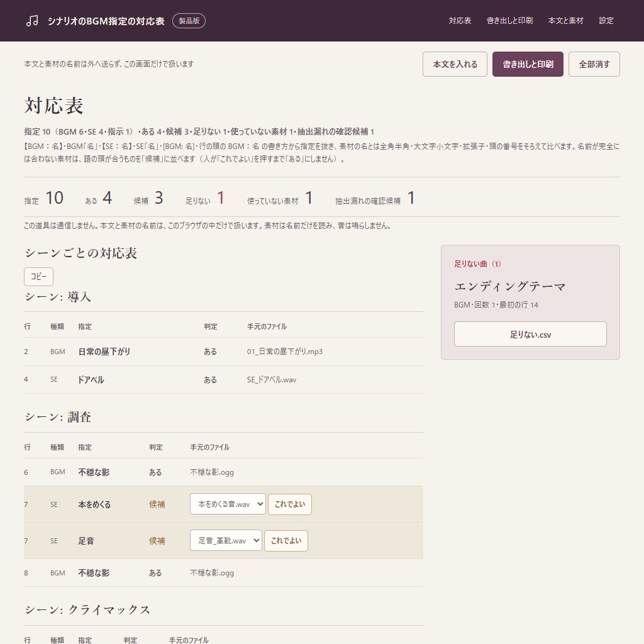The width and height of the screenshot is (644, 644).
Task: Open the 本をめくる音.wav candidate dropdown
Action: pyautogui.click(x=228, y=504)
